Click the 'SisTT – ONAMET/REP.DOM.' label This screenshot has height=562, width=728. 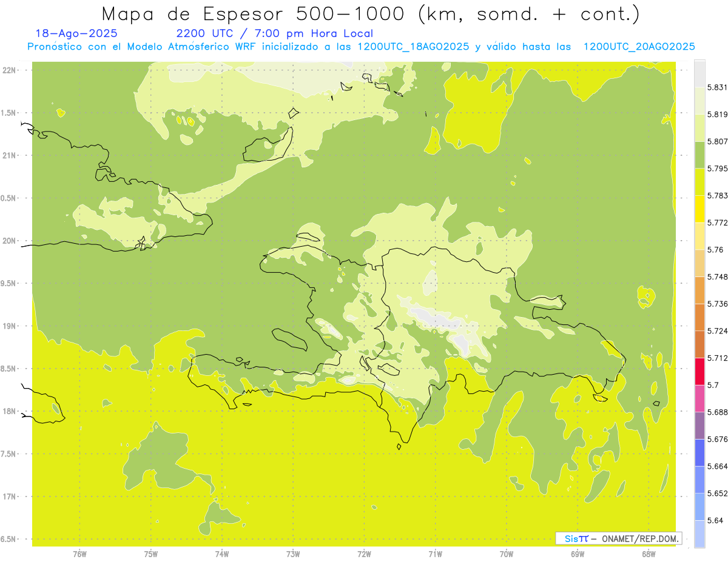[x=619, y=538]
